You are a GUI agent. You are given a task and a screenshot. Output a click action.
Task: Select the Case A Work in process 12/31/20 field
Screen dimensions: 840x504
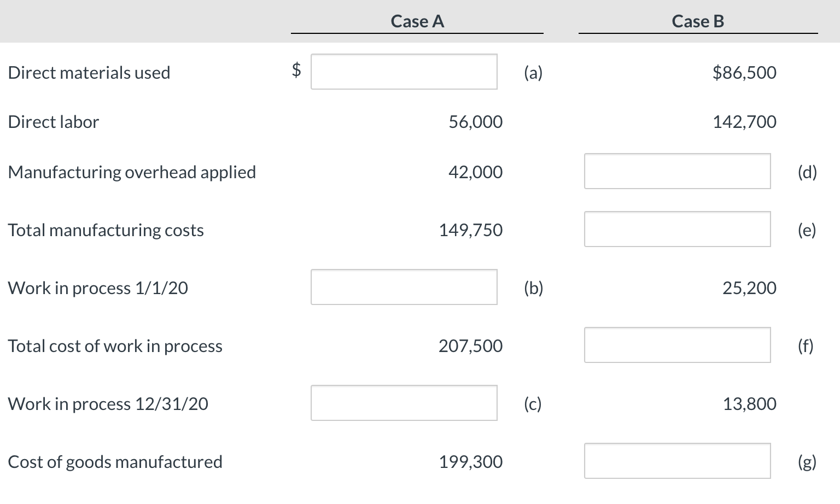404,403
